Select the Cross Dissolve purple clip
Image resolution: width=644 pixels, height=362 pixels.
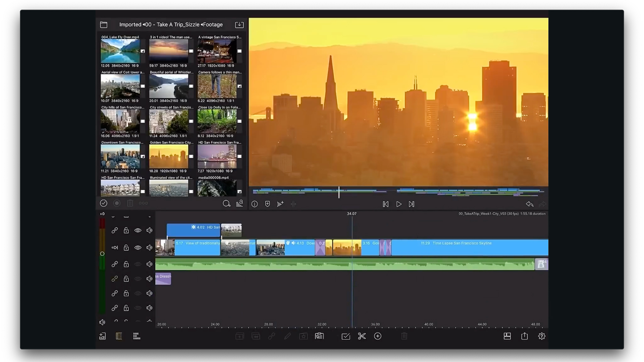(x=163, y=279)
